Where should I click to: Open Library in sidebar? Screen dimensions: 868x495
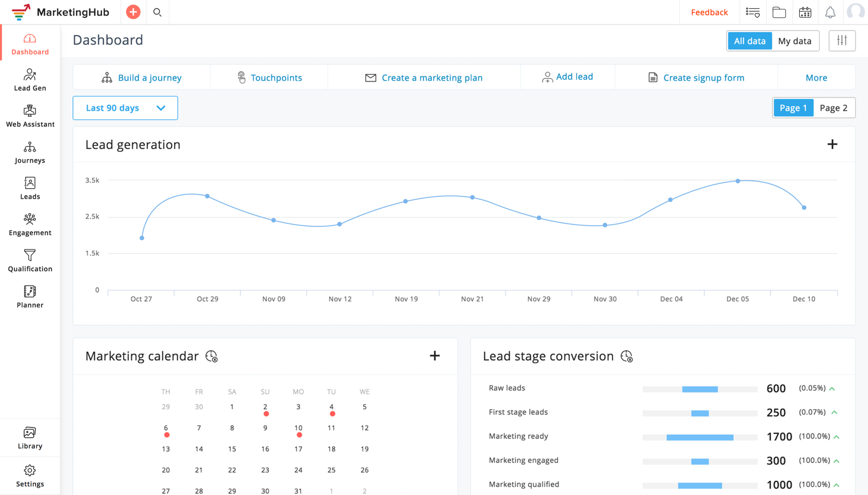click(30, 438)
